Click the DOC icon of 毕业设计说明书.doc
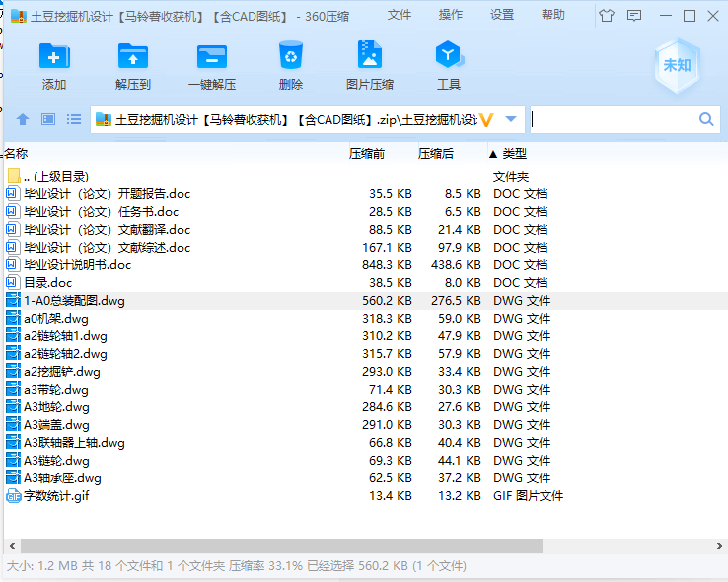The width and height of the screenshot is (728, 582). pyautogui.click(x=13, y=264)
